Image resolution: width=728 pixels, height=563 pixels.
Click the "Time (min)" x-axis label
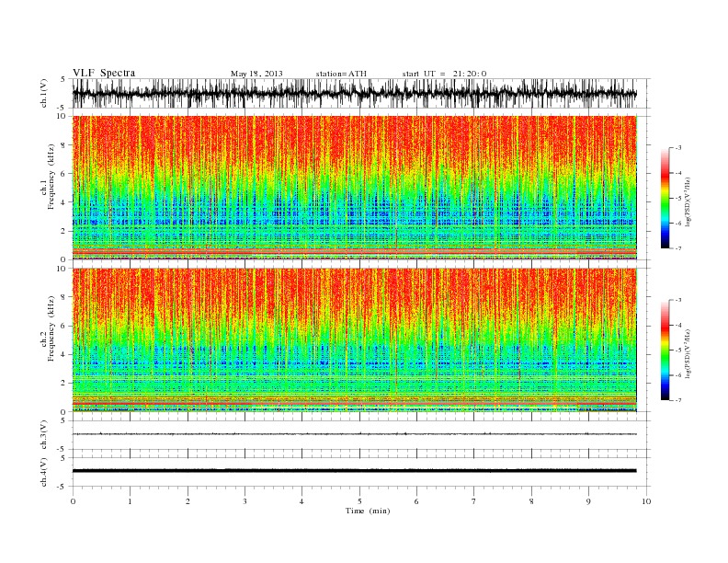(x=368, y=511)
